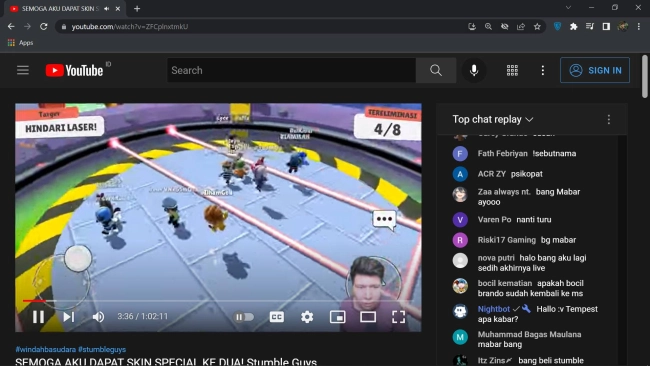Screen dimensions: 650x366
Task: Open media controls in toolbar
Action: pyautogui.click(x=589, y=27)
